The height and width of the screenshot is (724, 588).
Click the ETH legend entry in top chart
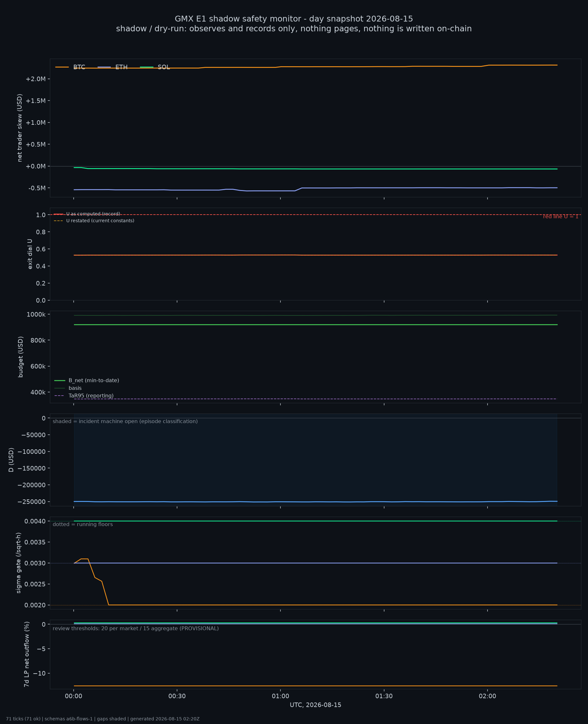pyautogui.click(x=112, y=67)
